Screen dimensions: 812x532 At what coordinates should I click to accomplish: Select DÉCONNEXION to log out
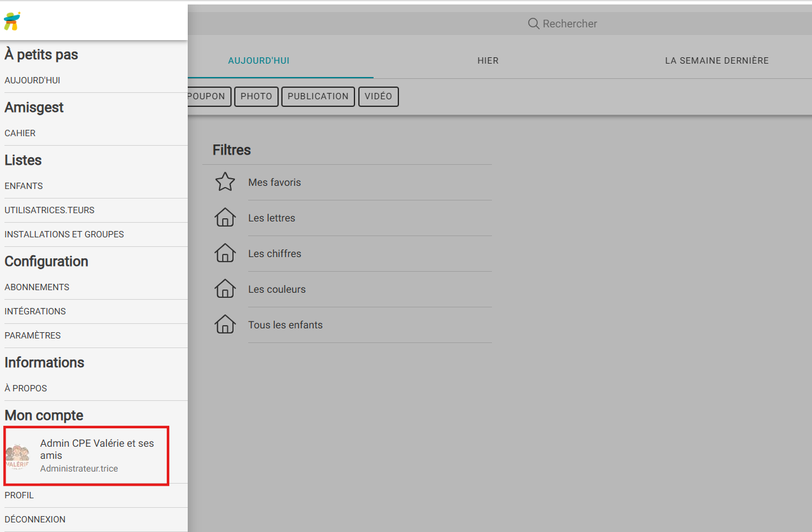35,520
